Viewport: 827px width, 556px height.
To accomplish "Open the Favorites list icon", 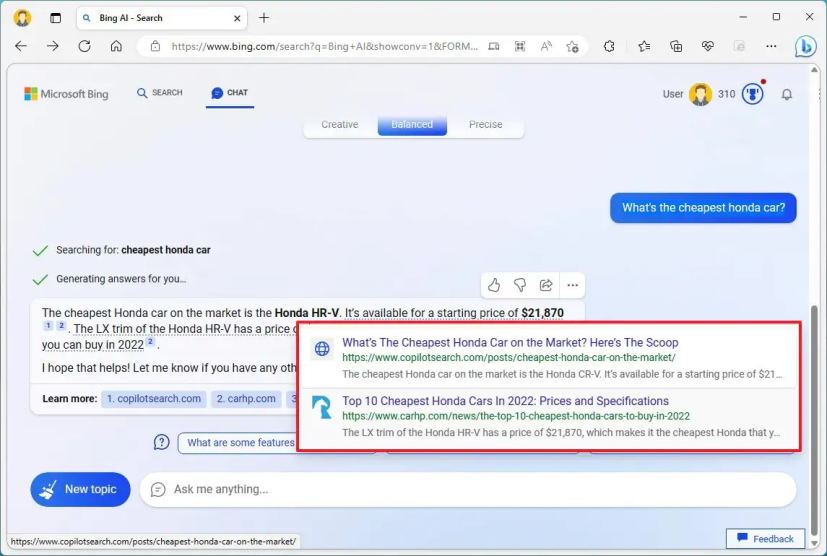I will (644, 46).
